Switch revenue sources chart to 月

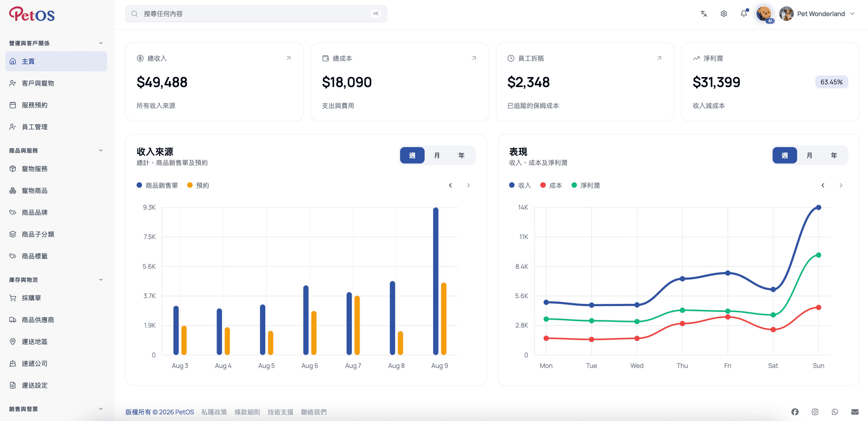[437, 156]
